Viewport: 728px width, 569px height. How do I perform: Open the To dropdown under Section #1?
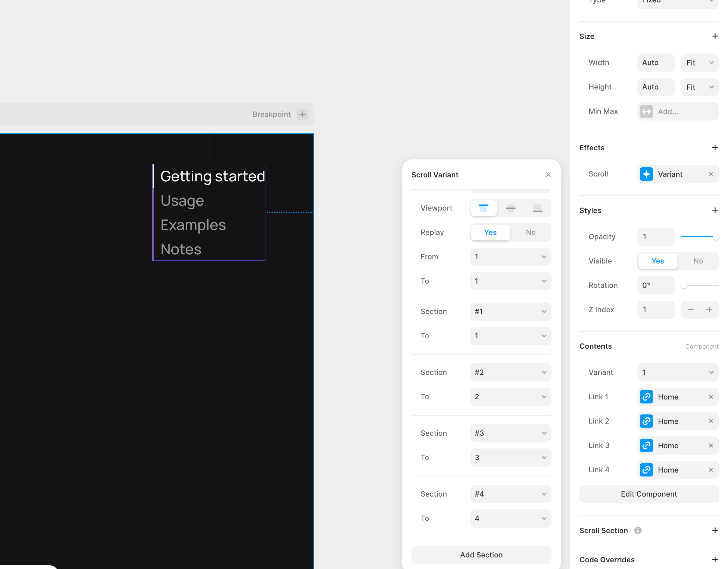[510, 336]
